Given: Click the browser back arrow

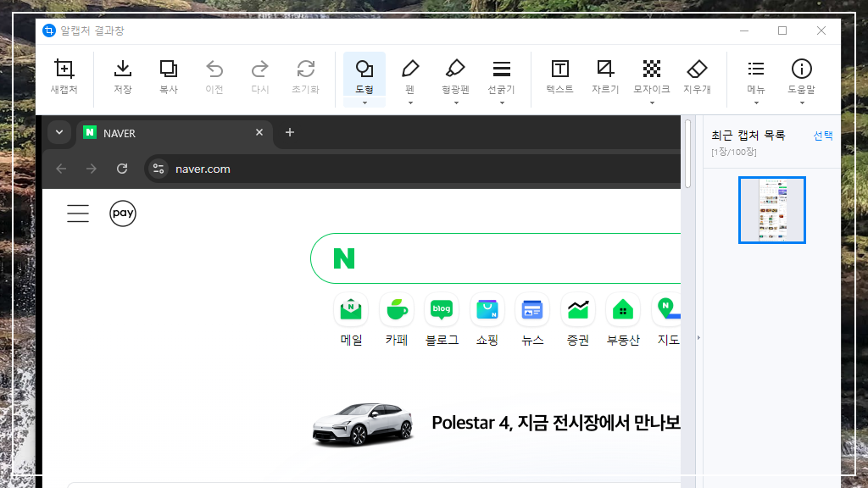Looking at the screenshot, I should tap(61, 169).
